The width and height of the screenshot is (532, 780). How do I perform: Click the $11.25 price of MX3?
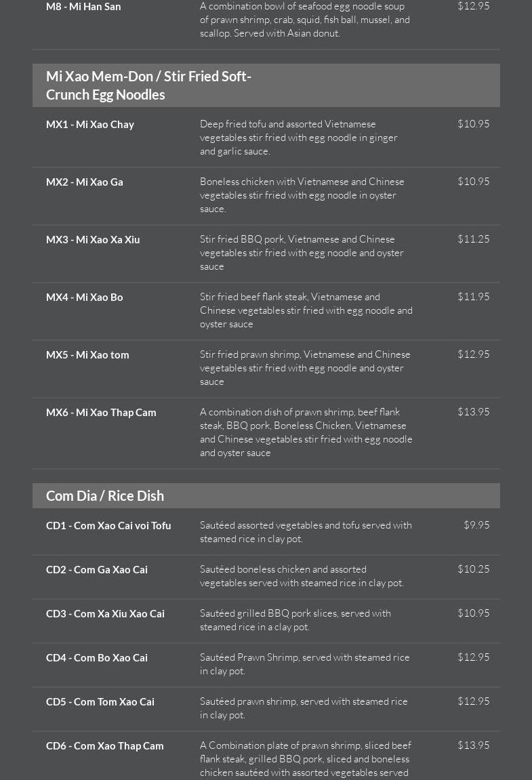click(473, 239)
